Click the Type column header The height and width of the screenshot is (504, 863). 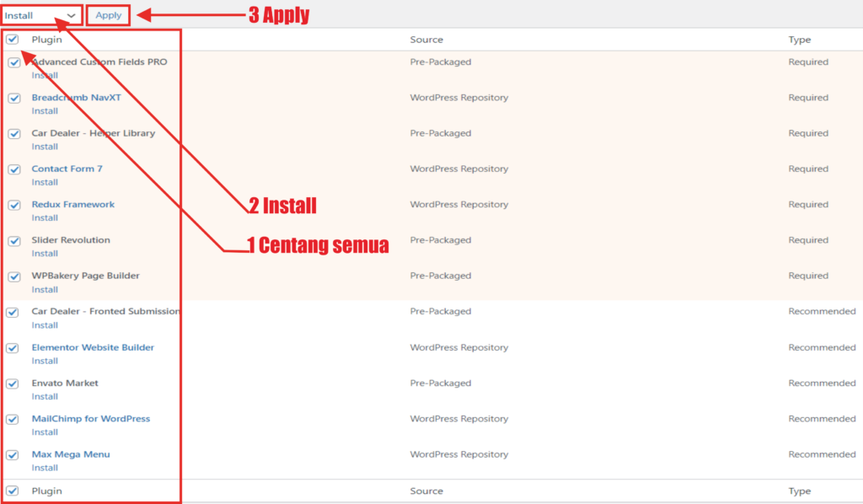pos(799,40)
